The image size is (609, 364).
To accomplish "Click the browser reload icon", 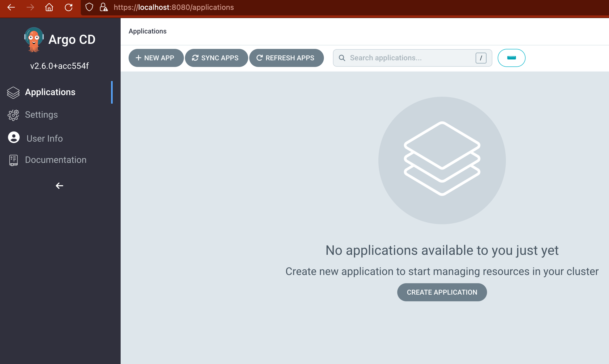I will point(69,7).
